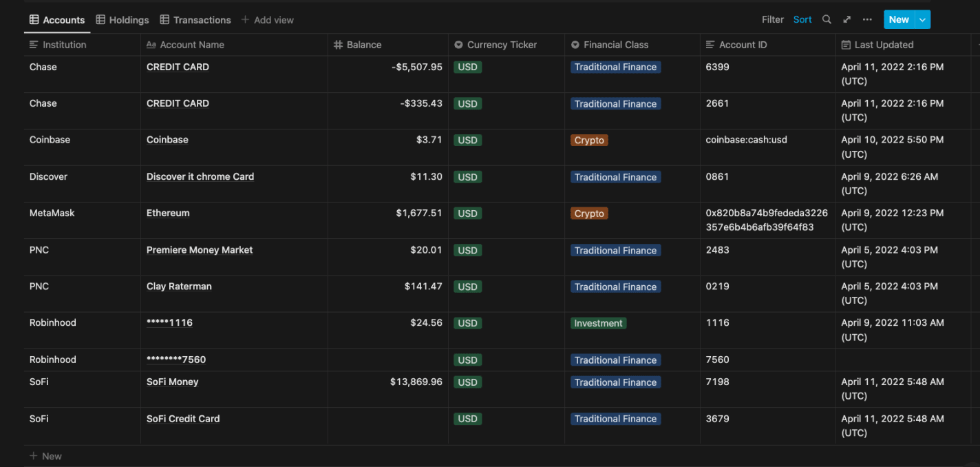Select the balance $1,677.51
980x467 pixels.
point(419,213)
